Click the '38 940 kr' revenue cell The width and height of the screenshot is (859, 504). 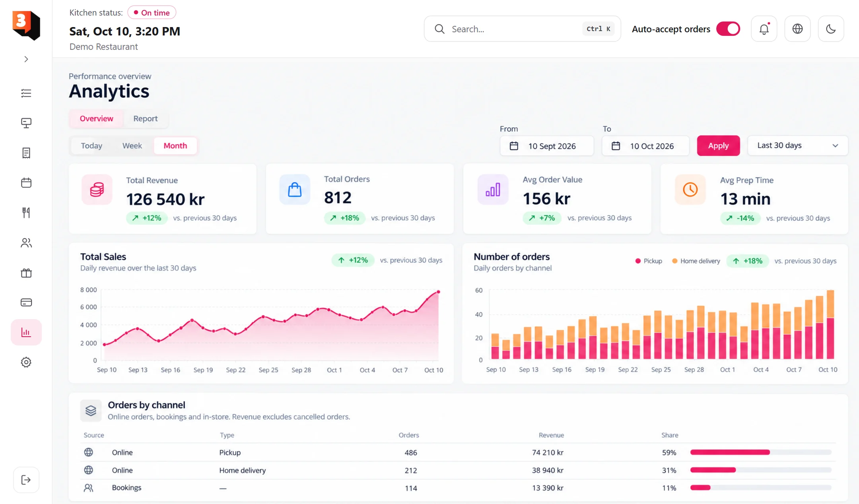[x=548, y=470]
